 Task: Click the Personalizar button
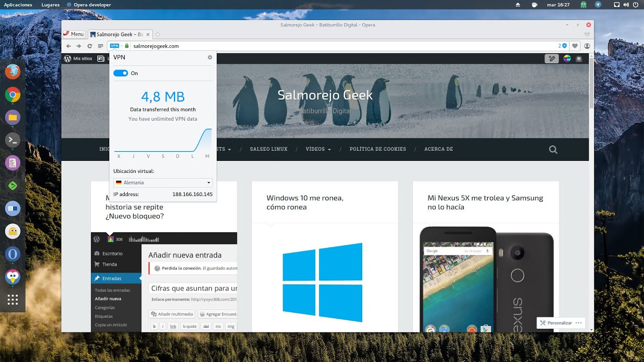555,323
